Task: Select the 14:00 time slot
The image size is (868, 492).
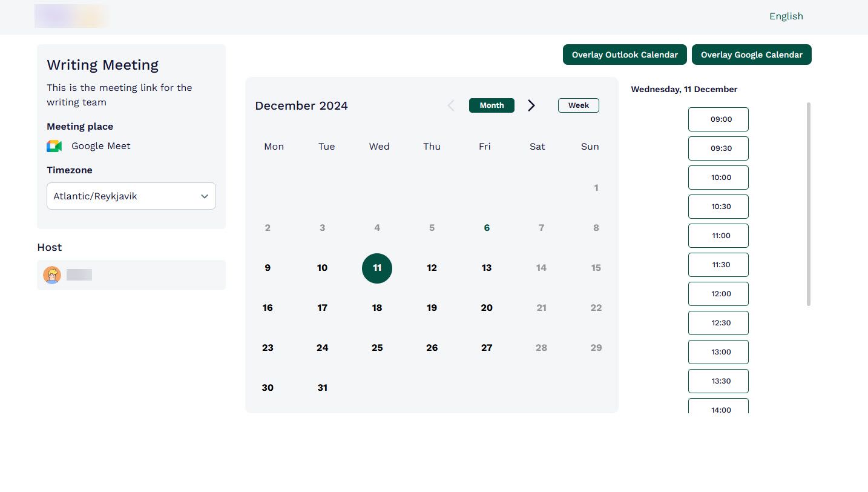Action: click(718, 410)
